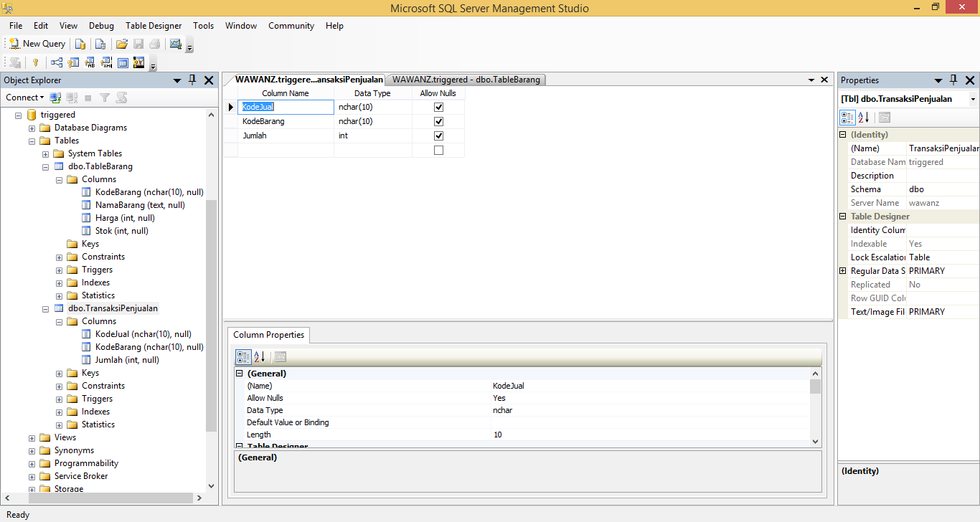Switch Properties panel to Categorized view
This screenshot has width=980, height=522.
[847, 118]
